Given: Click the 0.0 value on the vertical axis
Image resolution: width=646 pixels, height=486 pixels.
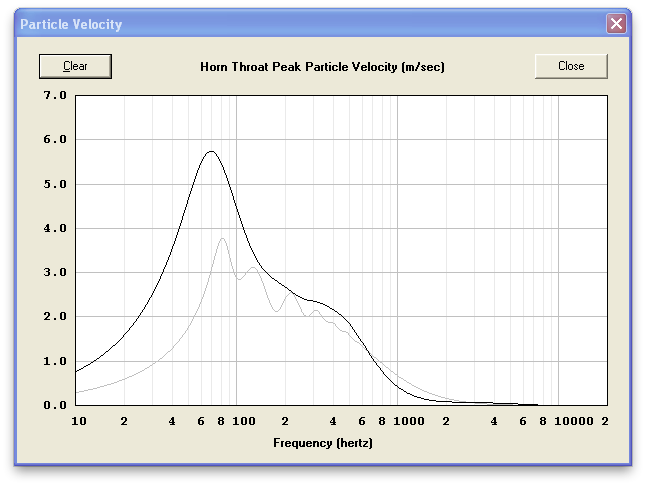Looking at the screenshot, I should 55,405.
